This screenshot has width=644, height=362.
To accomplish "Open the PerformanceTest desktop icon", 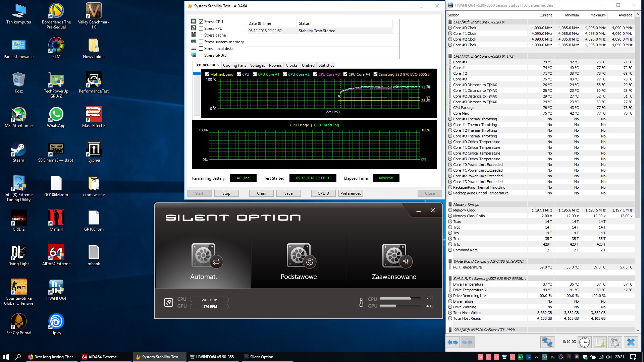I will pyautogui.click(x=94, y=83).
